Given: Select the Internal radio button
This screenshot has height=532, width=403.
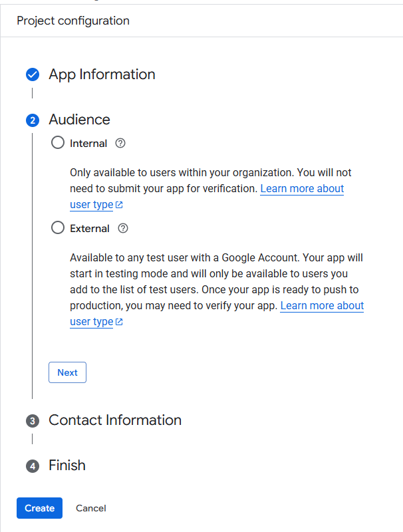Looking at the screenshot, I should [x=58, y=143].
